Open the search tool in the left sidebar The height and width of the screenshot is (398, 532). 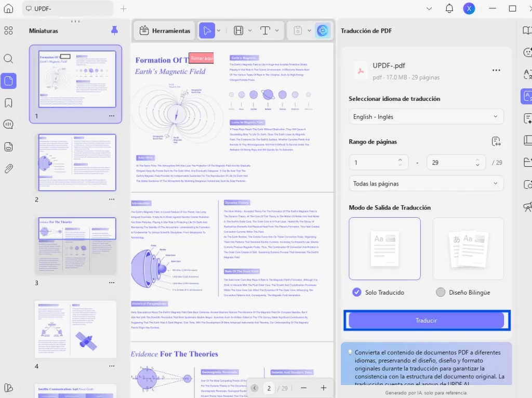(8, 59)
